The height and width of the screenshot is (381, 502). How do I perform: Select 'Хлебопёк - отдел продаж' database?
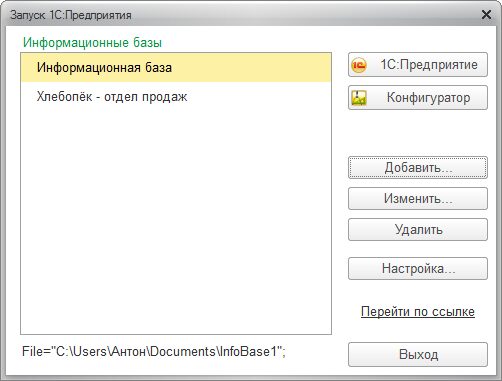click(176, 96)
